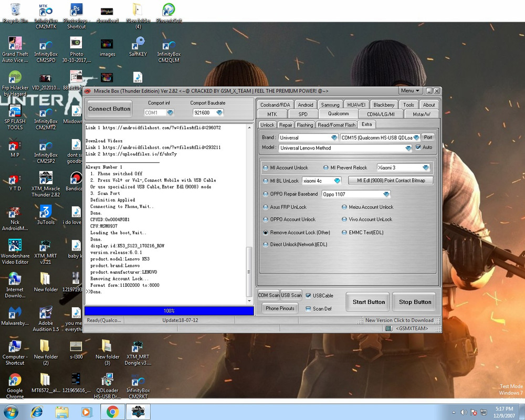Screen dimensions: 525x420
Task: Choose Direct Unlock(Network)(EDL) option
Action: pos(266,245)
